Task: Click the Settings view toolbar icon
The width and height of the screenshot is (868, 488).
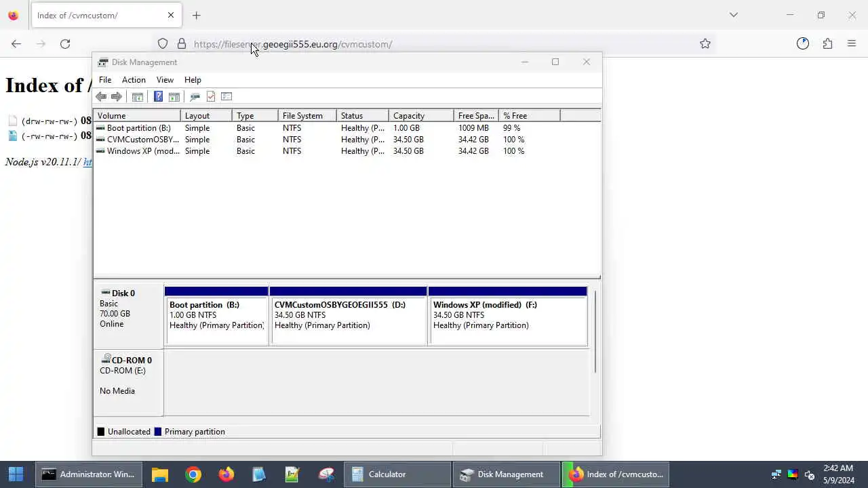Action: pos(226,96)
